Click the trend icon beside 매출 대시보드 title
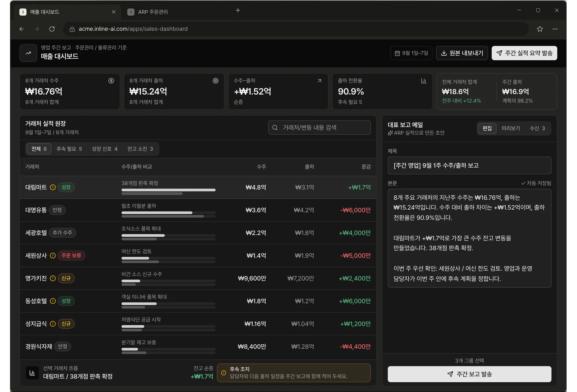This screenshot has height=392, width=577. (x=28, y=53)
